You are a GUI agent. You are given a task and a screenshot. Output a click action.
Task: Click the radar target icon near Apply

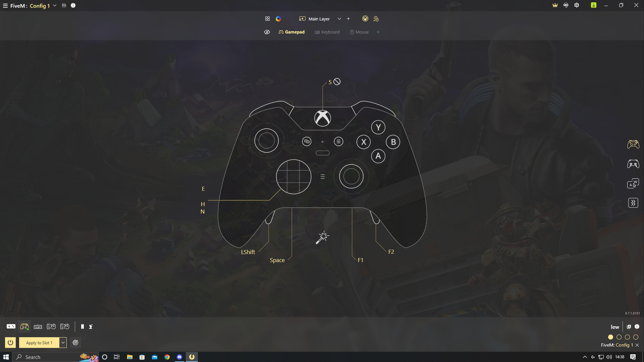pyautogui.click(x=75, y=343)
